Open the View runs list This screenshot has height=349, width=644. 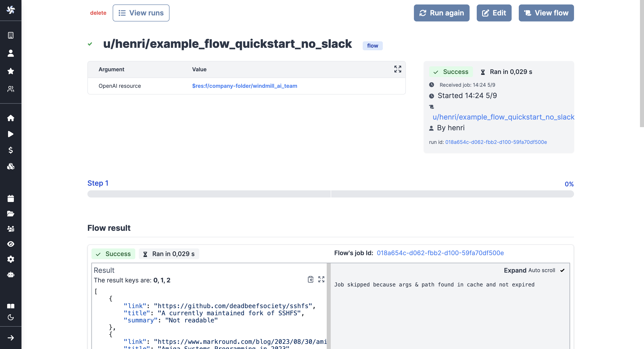click(141, 13)
